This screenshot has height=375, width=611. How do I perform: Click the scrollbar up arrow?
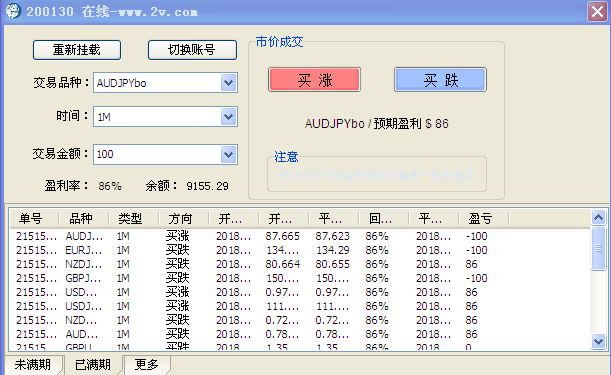[598, 217]
